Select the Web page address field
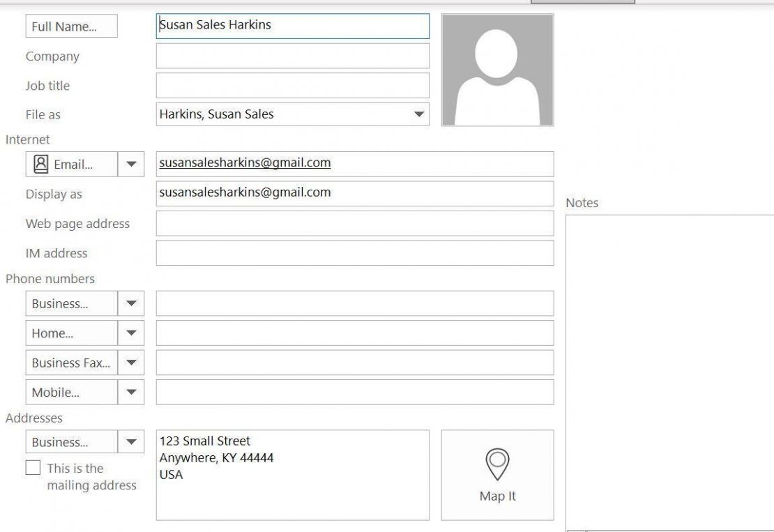The width and height of the screenshot is (774, 532). (x=354, y=224)
